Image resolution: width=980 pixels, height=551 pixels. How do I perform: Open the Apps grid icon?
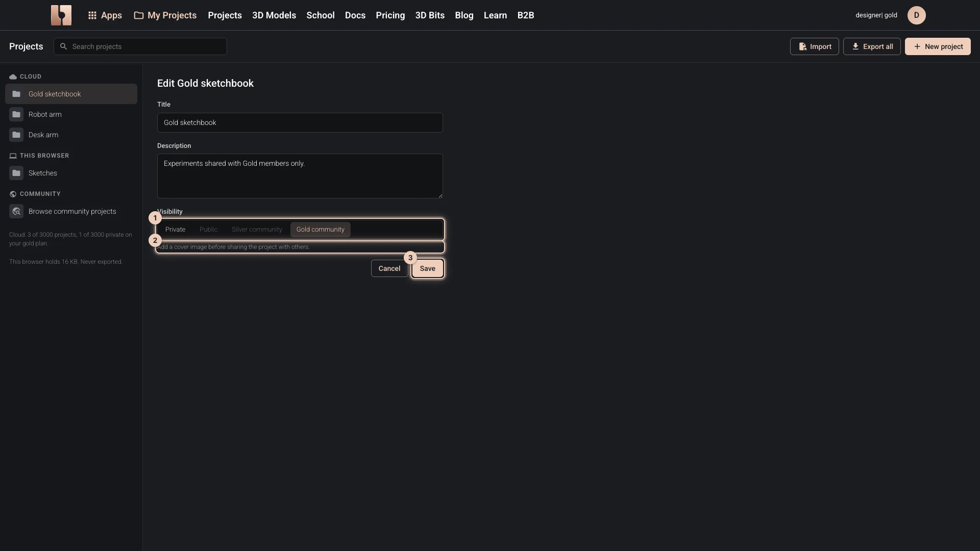[x=92, y=15]
